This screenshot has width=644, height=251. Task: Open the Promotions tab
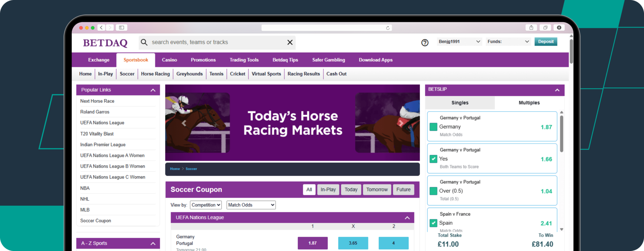(x=203, y=60)
